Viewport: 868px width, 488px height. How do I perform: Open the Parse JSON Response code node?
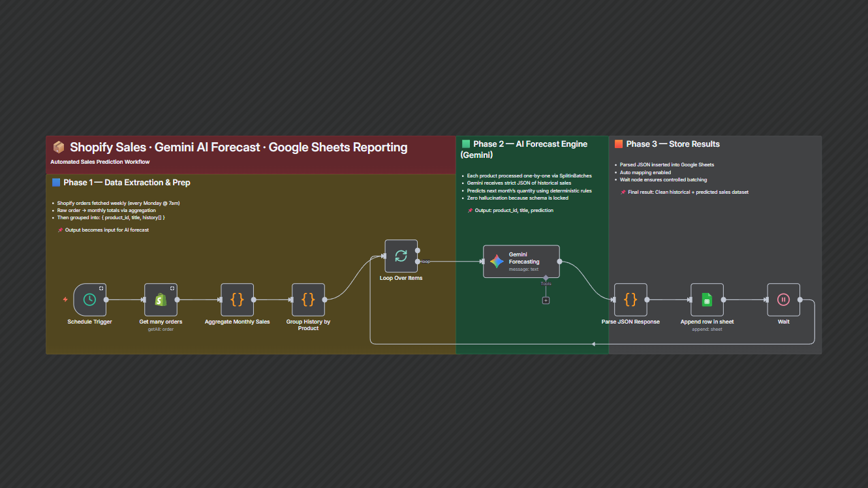point(630,300)
